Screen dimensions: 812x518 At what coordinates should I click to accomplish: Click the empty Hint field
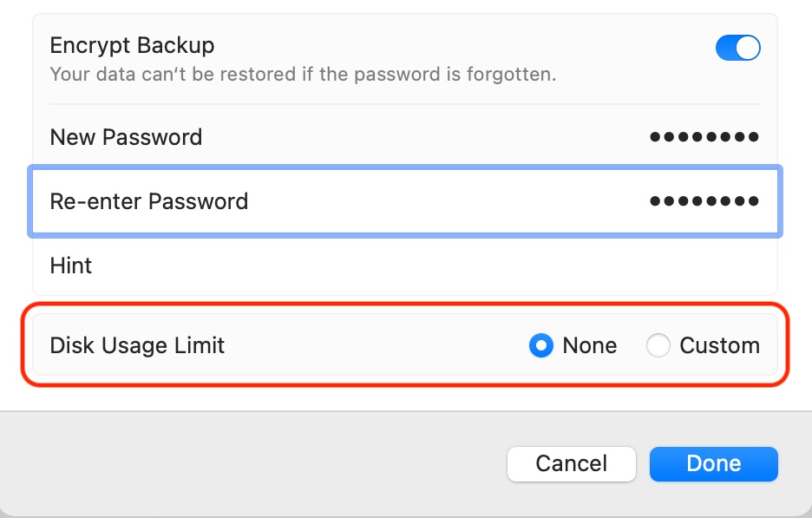pos(434,266)
